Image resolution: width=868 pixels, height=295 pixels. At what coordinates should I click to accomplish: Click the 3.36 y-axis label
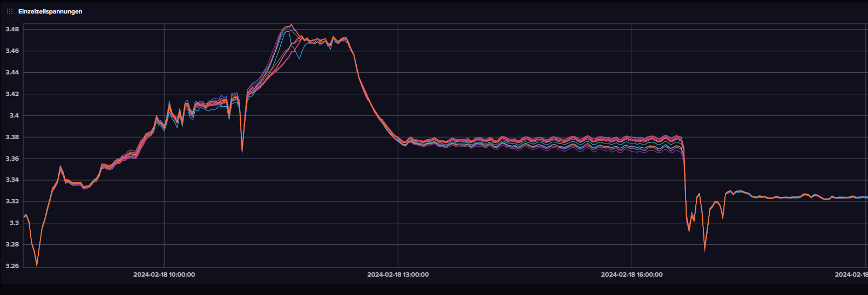[x=12, y=159]
